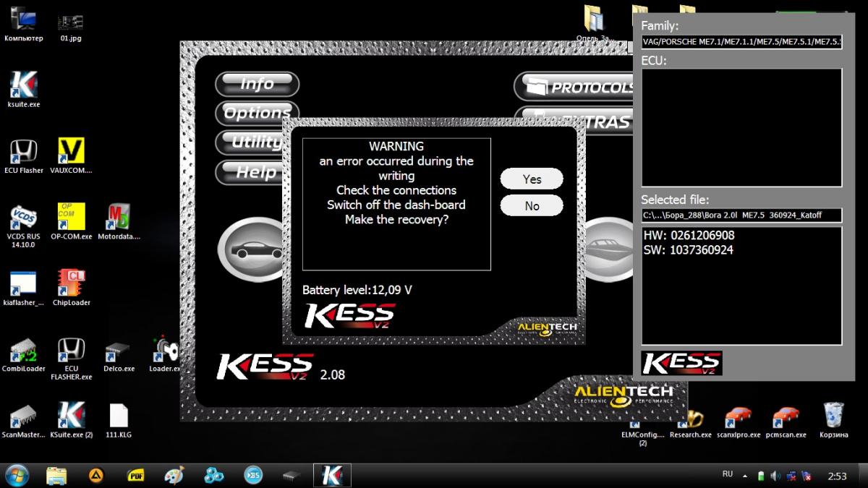
Task: Decline recovery with the No button
Action: pyautogui.click(x=532, y=206)
